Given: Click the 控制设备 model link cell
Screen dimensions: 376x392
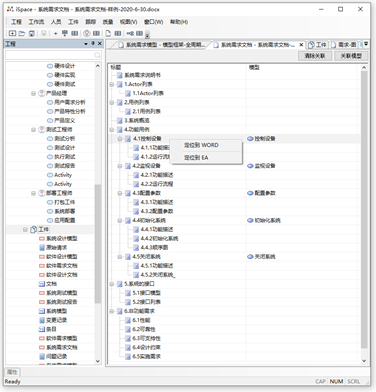Looking at the screenshot, I should [262, 139].
